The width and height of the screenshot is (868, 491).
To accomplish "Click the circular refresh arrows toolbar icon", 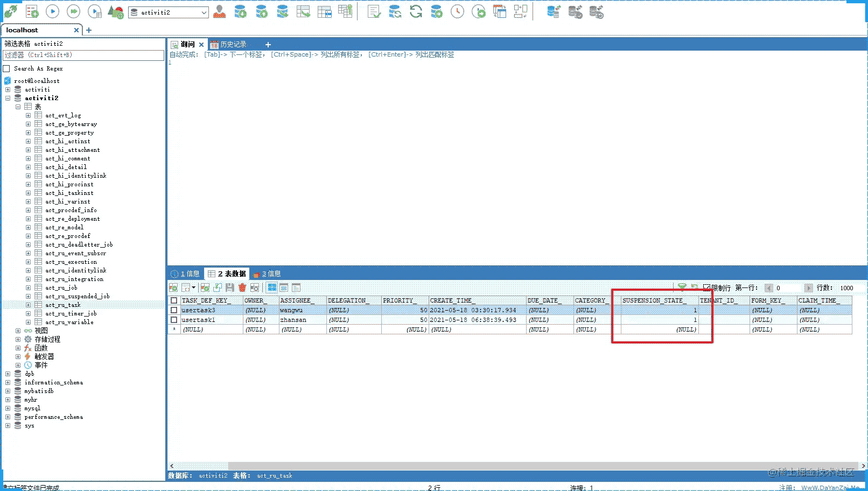I will [x=416, y=11].
